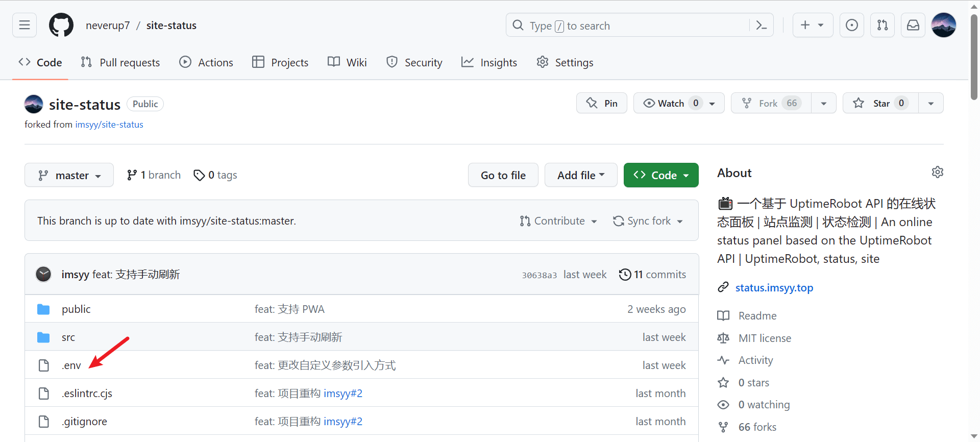Pin the site-status repository
This screenshot has height=442, width=980.
(x=601, y=103)
